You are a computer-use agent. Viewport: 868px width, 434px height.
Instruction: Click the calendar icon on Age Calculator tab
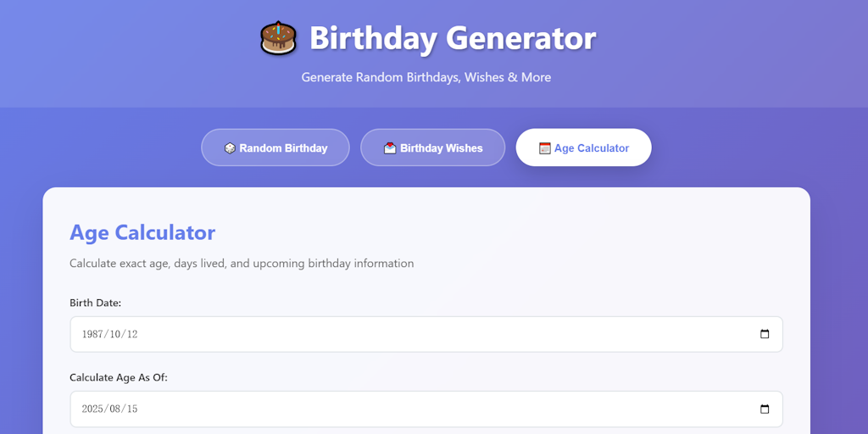tap(545, 148)
